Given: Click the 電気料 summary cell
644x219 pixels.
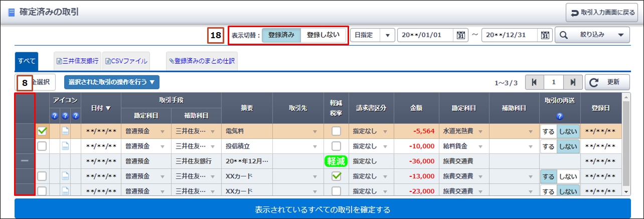Looking at the screenshot, I should tap(247, 132).
